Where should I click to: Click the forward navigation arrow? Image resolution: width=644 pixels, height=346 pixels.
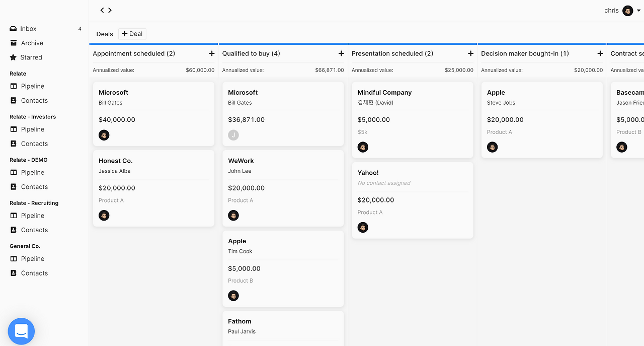click(110, 10)
